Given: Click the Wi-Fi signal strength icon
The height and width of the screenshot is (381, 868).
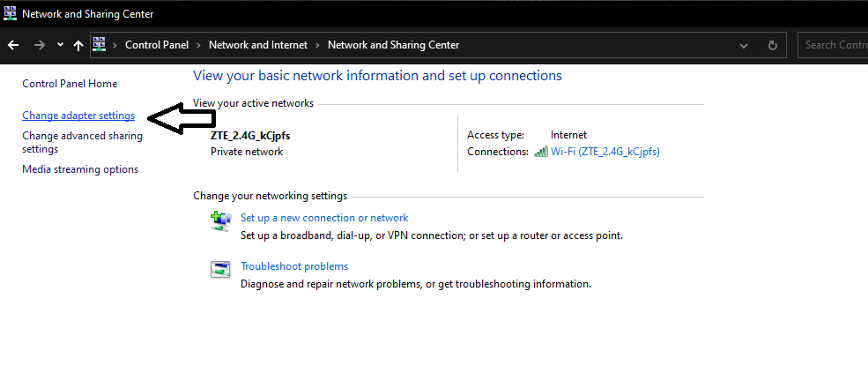Looking at the screenshot, I should pyautogui.click(x=541, y=152).
